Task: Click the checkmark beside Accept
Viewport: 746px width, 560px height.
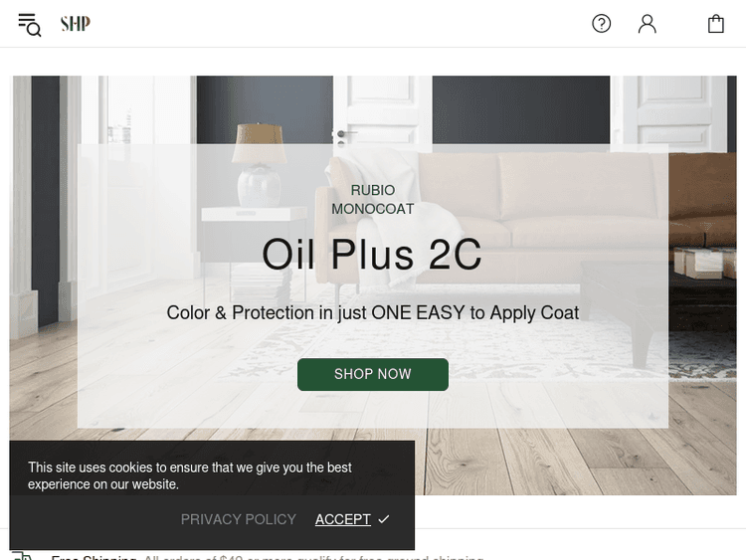Action: coord(384,519)
